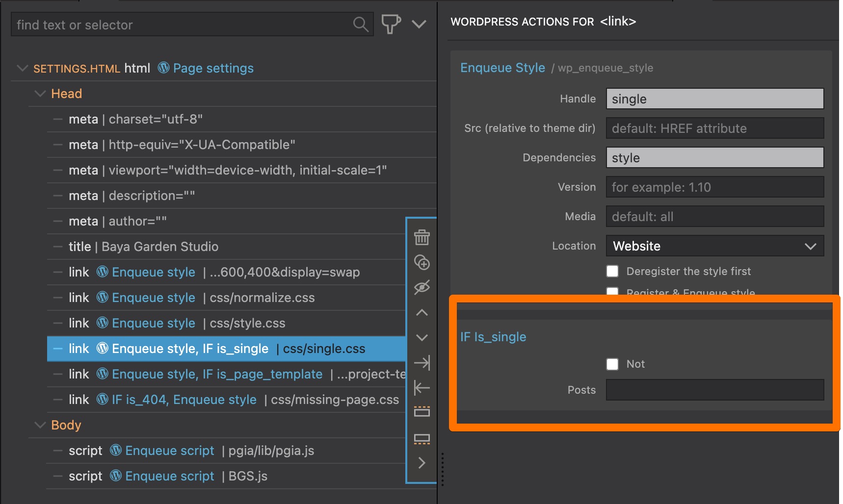Click WordPress icon on css/normalize.css row
Viewport: 843px width, 504px height.
point(102,297)
